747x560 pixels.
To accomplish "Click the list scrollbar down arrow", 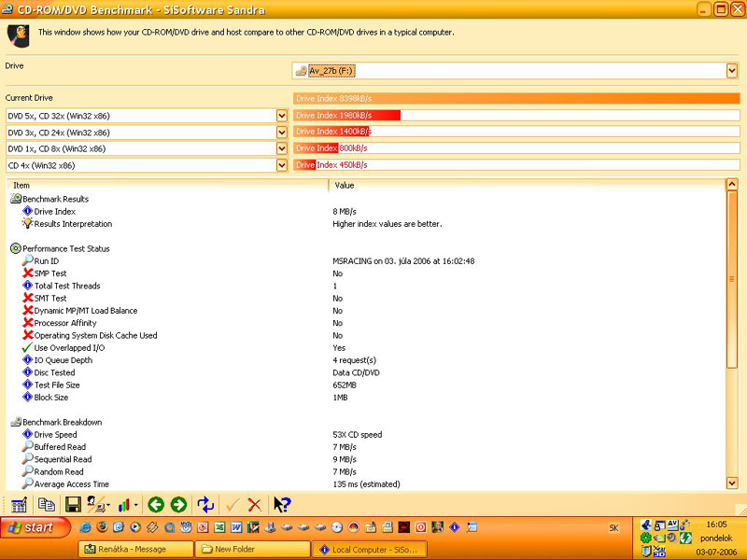I will point(732,483).
